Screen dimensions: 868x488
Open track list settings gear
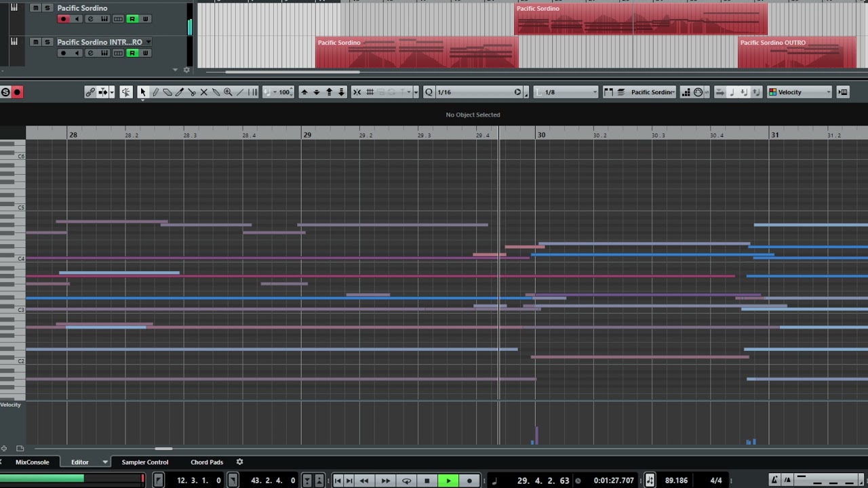[x=186, y=69]
